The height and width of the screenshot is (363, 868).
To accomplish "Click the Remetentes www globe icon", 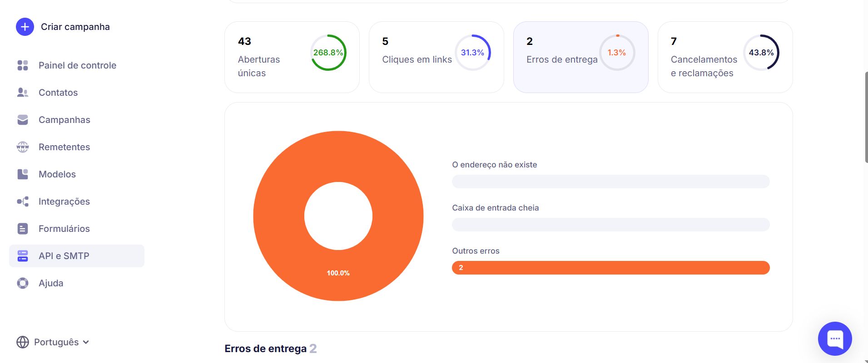I will [x=23, y=147].
